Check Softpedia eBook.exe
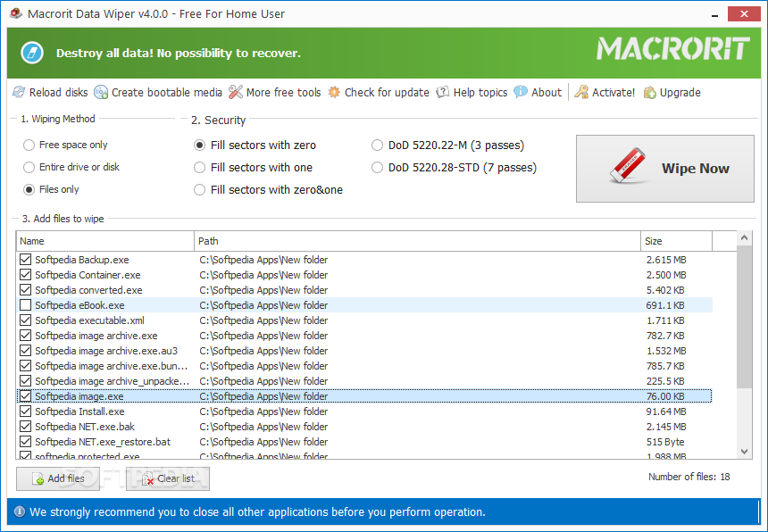 click(26, 305)
